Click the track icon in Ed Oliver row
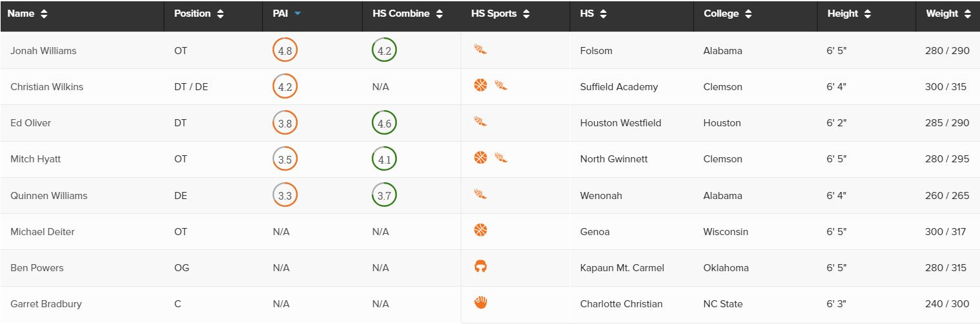Screen dimensions: 980x324 click(480, 121)
